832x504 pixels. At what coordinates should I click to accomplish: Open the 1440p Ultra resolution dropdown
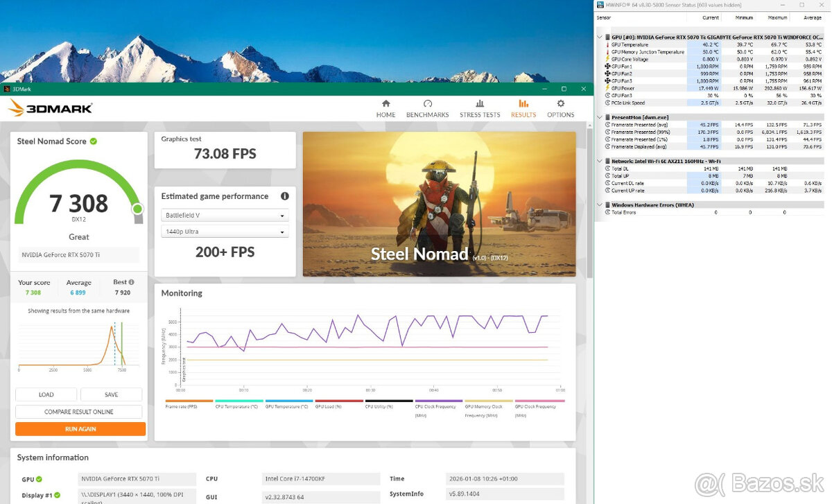tap(225, 232)
